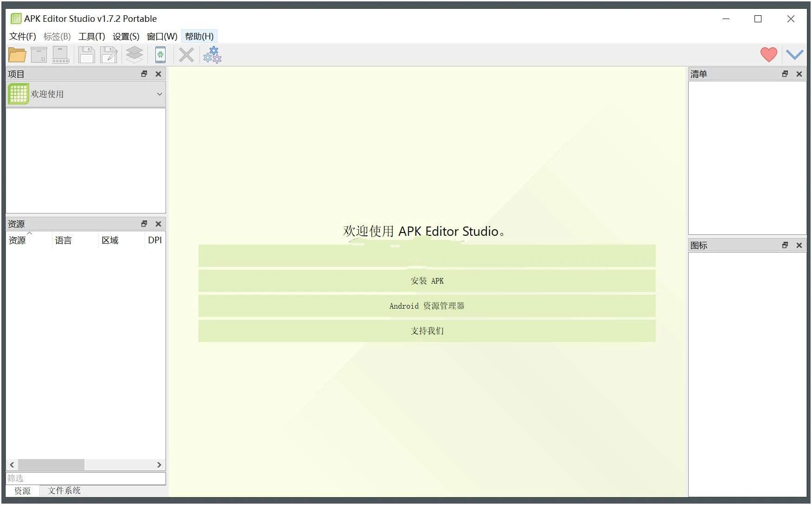Click the APK build conveyor icon

click(x=60, y=54)
